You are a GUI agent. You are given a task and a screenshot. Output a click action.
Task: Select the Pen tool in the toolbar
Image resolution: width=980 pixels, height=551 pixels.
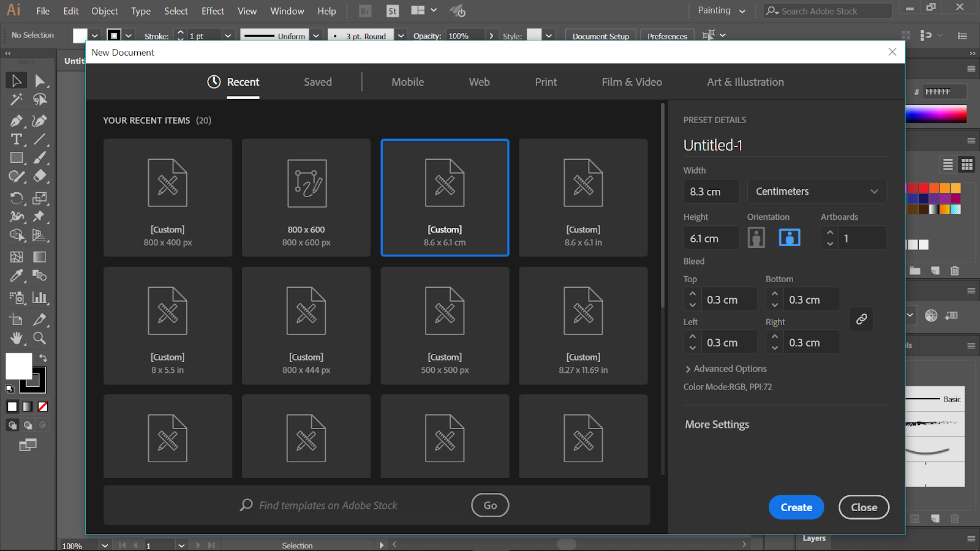click(x=17, y=121)
